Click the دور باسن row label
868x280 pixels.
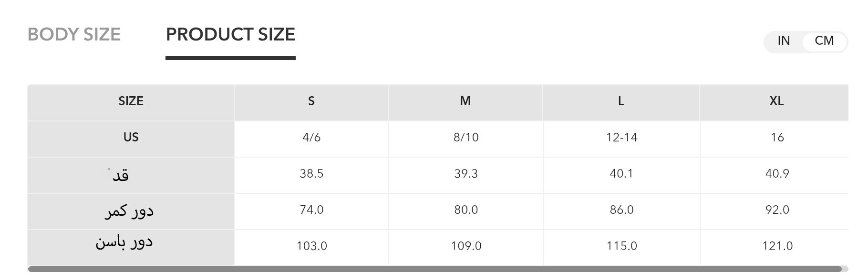pos(124,243)
